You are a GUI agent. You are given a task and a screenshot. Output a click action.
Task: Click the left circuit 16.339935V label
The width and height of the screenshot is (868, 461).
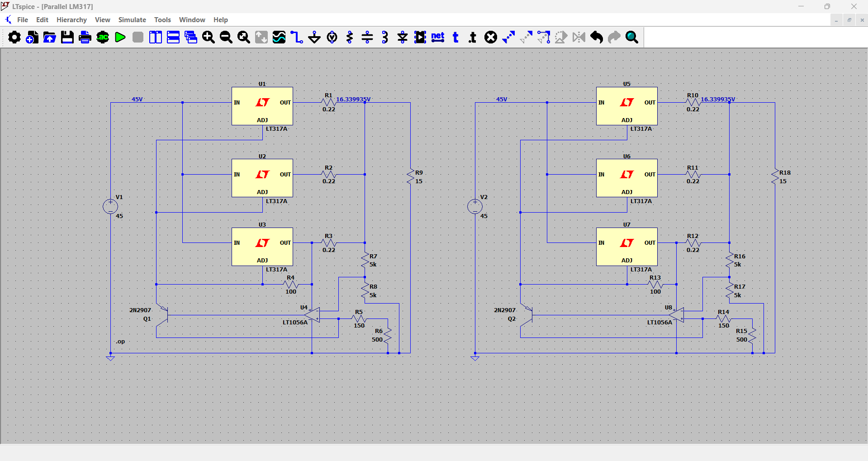(353, 99)
